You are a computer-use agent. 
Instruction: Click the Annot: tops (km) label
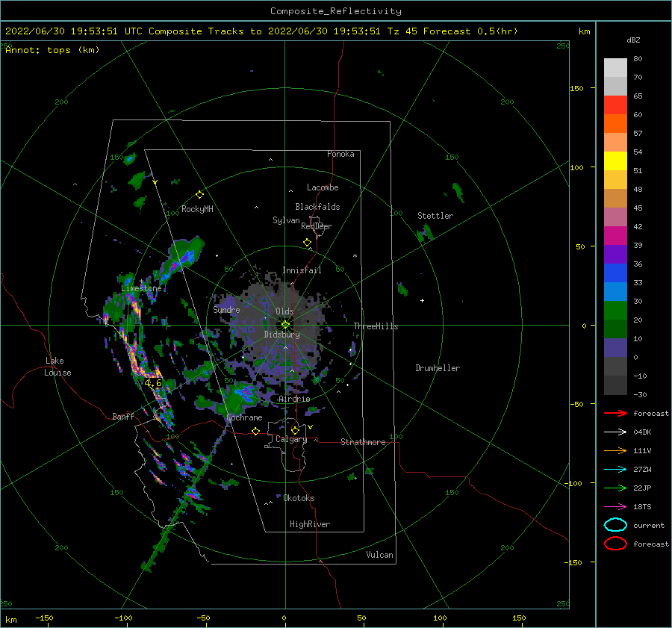pyautogui.click(x=52, y=50)
